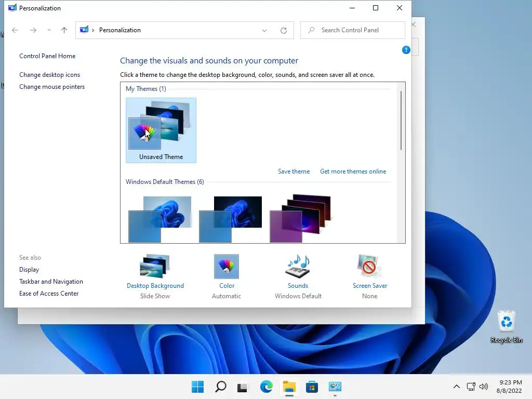Open the recent locations dropdown arrow
Viewport: 532px width, 399px height.
click(49, 30)
